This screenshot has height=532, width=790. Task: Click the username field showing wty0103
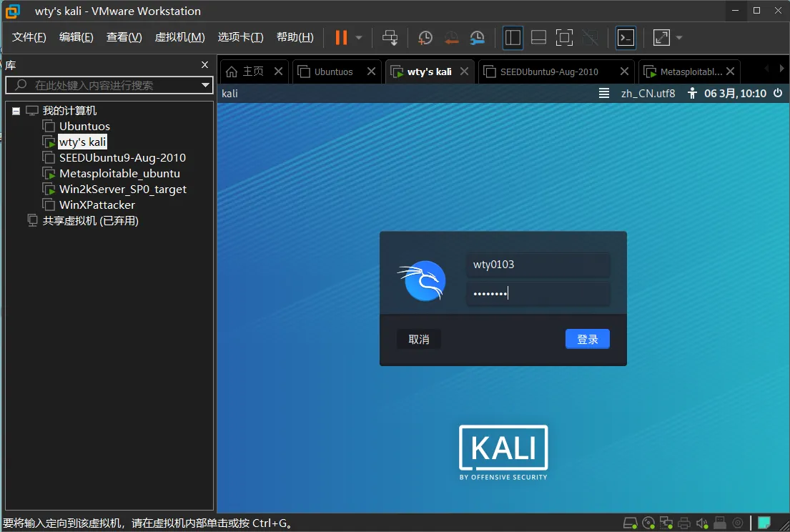pos(538,265)
